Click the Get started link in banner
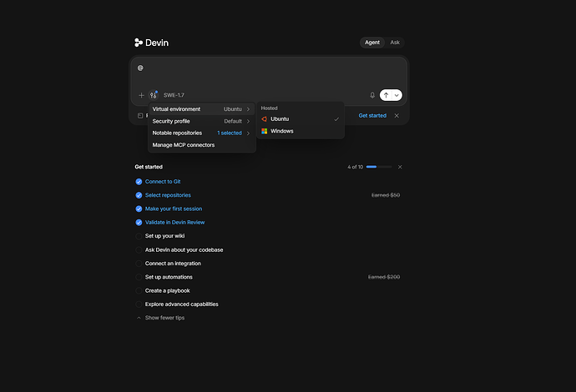576x392 pixels. click(x=372, y=116)
